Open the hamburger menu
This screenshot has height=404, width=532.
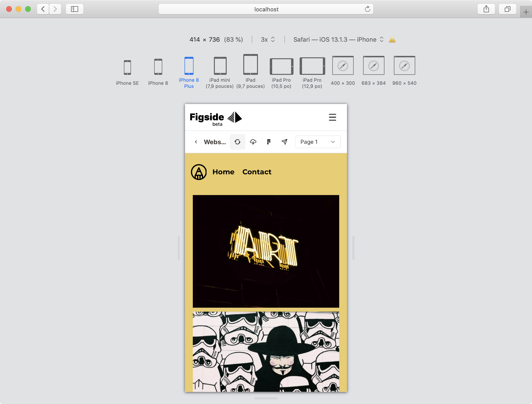click(x=332, y=117)
